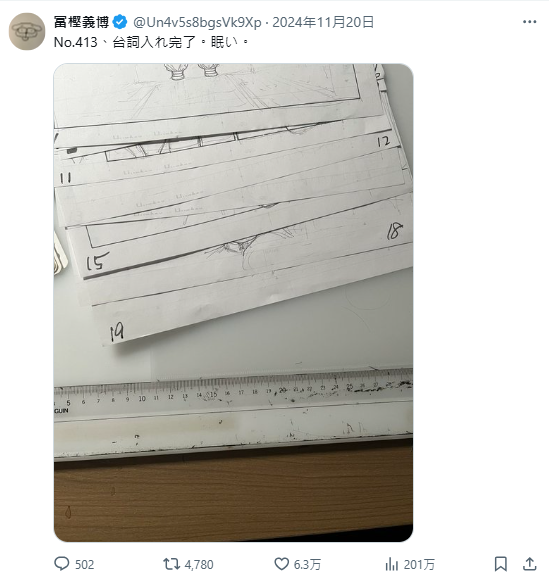The width and height of the screenshot is (549, 578).
Task: Click the reply count 502
Action: point(84,564)
